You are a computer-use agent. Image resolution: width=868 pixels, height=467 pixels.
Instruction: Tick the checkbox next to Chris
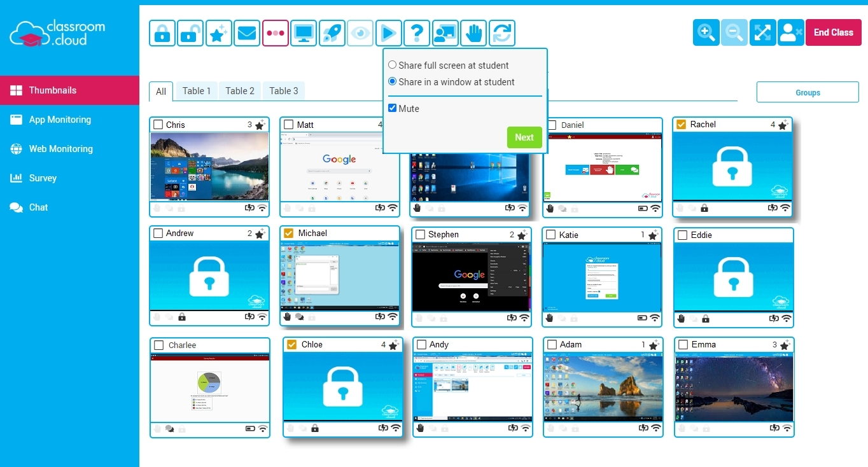pyautogui.click(x=158, y=125)
